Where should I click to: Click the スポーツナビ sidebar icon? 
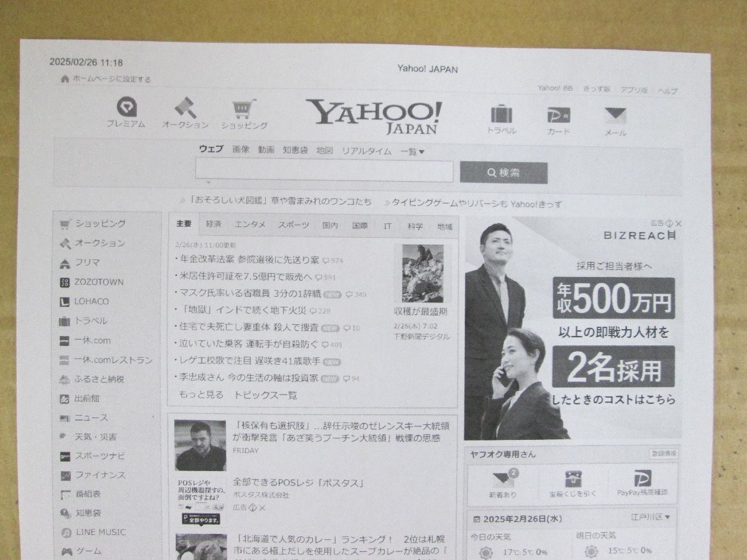[x=65, y=456]
